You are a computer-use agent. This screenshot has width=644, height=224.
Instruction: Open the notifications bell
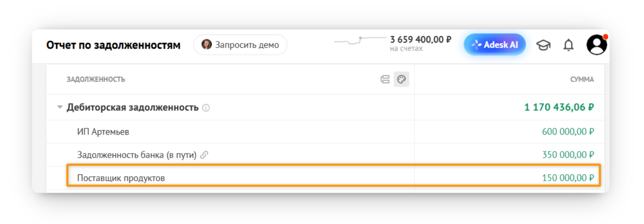click(568, 45)
